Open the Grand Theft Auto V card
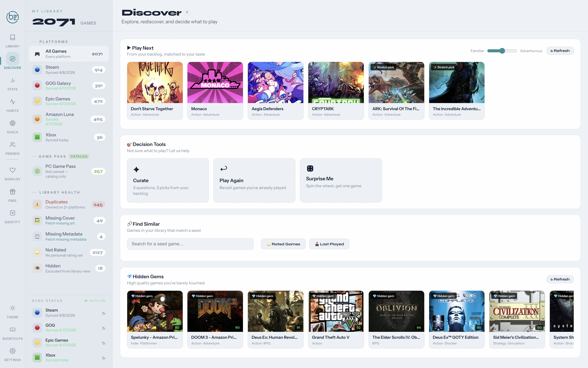This screenshot has width=588, height=368. (x=336, y=320)
